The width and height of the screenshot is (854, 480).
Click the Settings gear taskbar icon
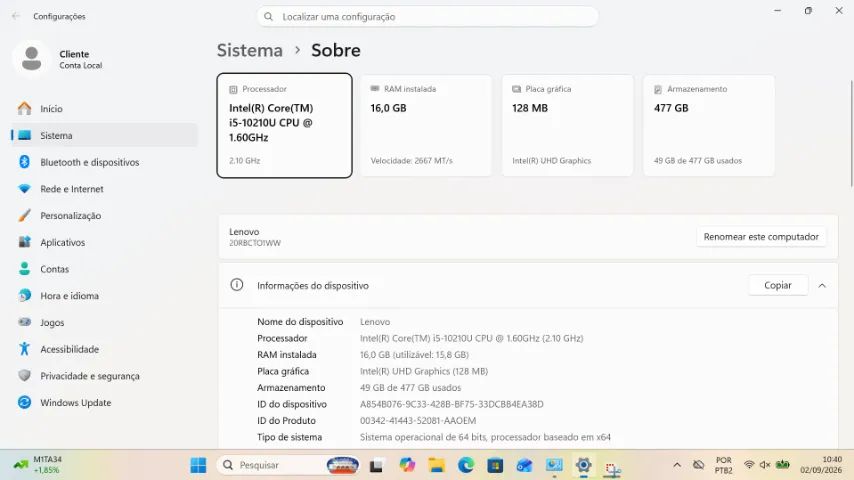tap(583, 465)
